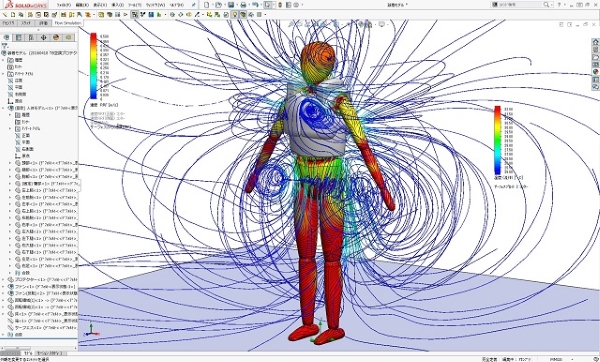Click the tree filter funnel icon

5,46
